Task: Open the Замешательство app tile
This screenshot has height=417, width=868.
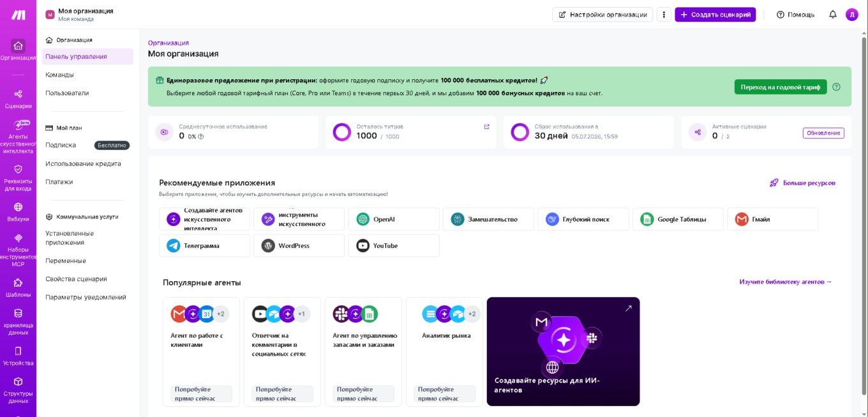Action: pos(488,219)
